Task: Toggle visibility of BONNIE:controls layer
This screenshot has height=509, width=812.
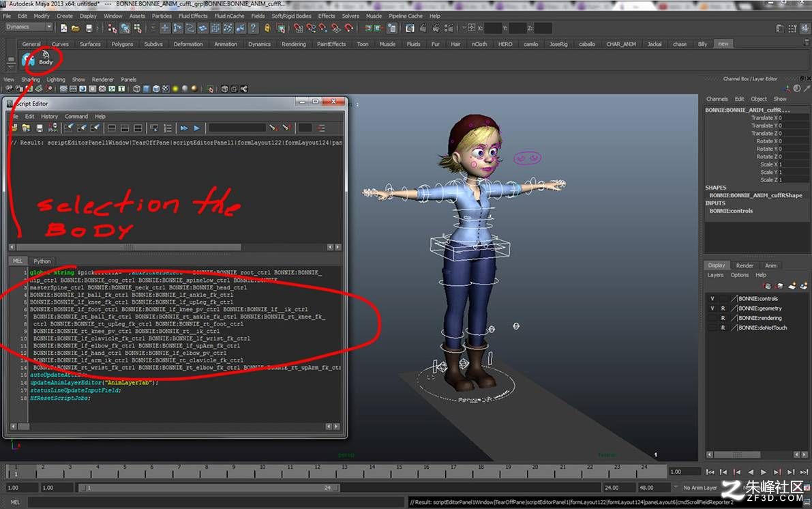Action: tap(712, 299)
